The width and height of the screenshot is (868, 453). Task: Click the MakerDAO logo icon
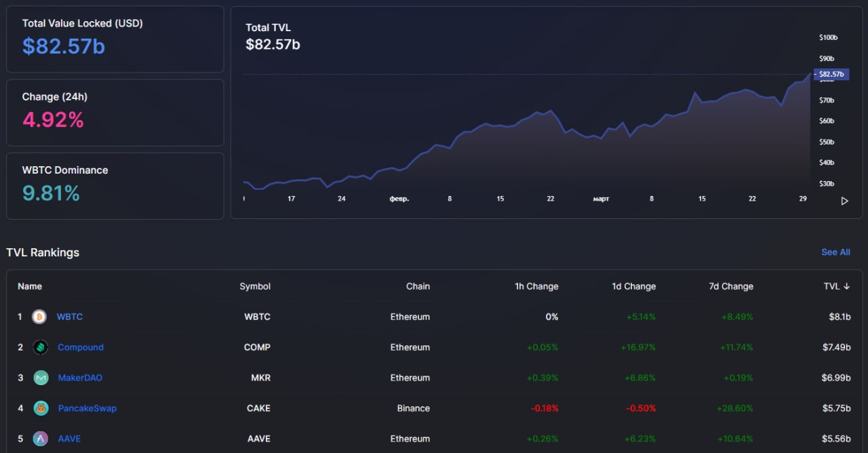(41, 378)
